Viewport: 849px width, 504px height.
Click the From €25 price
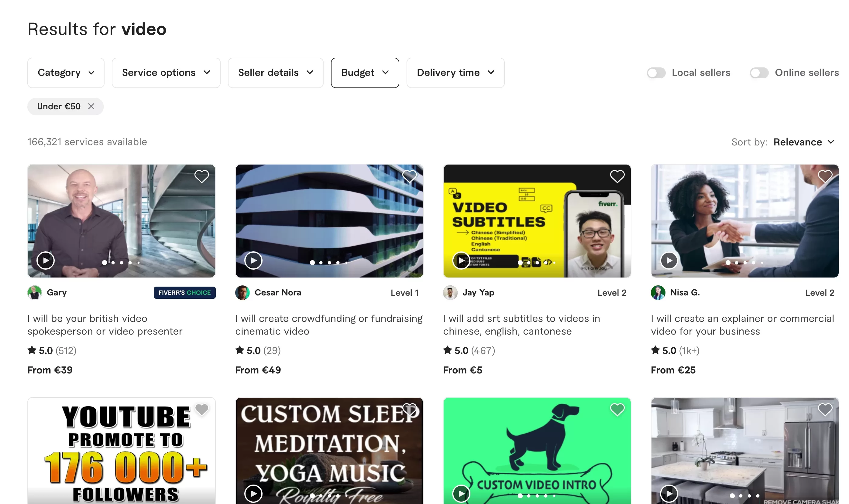tap(673, 370)
